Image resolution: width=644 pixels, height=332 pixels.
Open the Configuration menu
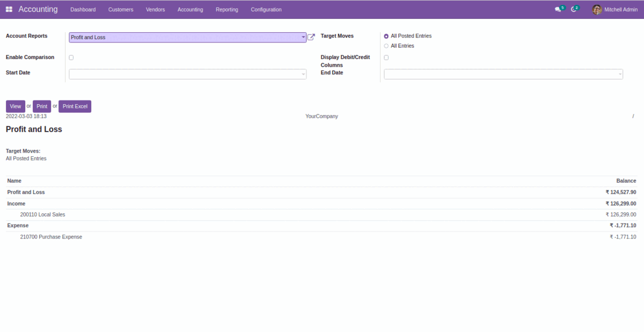tap(266, 10)
